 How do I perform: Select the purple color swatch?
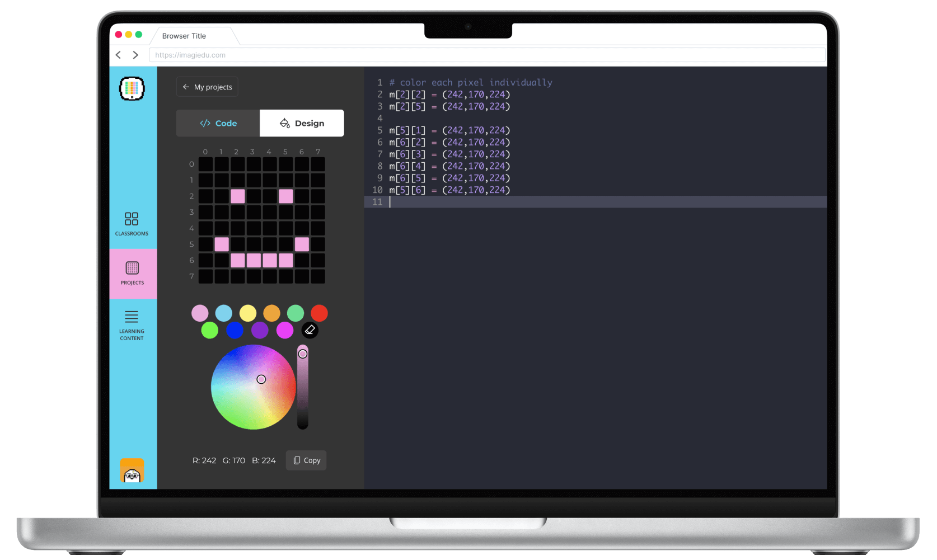pos(260,330)
